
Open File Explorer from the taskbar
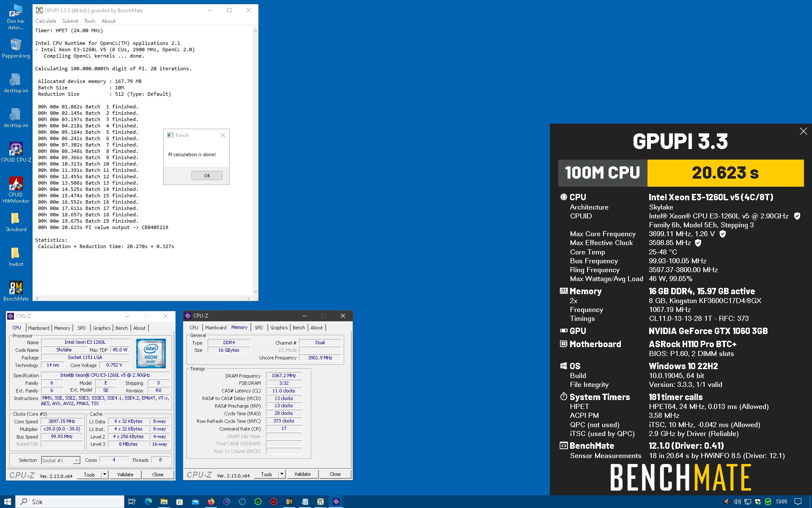pos(164,502)
